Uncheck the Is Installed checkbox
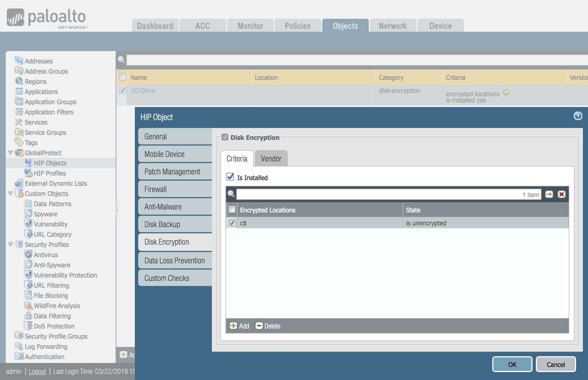 point(230,177)
